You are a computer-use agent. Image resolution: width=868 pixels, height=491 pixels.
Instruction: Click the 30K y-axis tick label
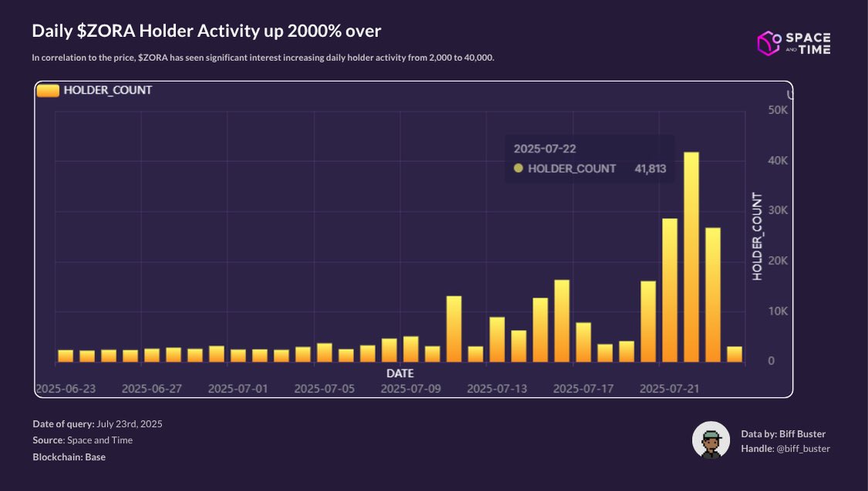click(778, 210)
